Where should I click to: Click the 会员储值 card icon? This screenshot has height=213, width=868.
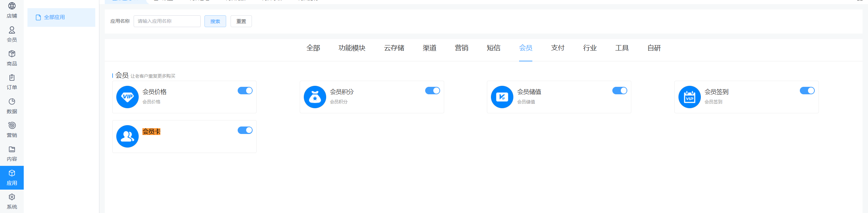[x=502, y=97]
